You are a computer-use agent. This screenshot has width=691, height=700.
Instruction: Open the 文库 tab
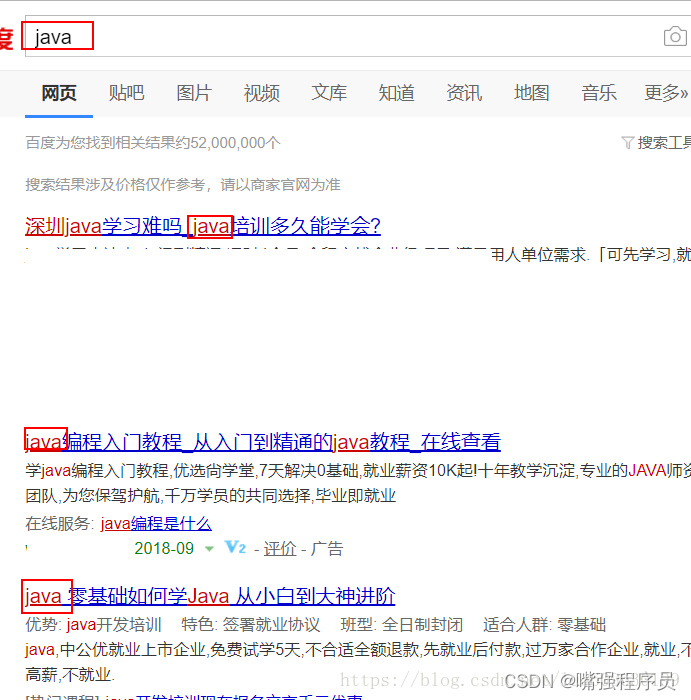329,93
